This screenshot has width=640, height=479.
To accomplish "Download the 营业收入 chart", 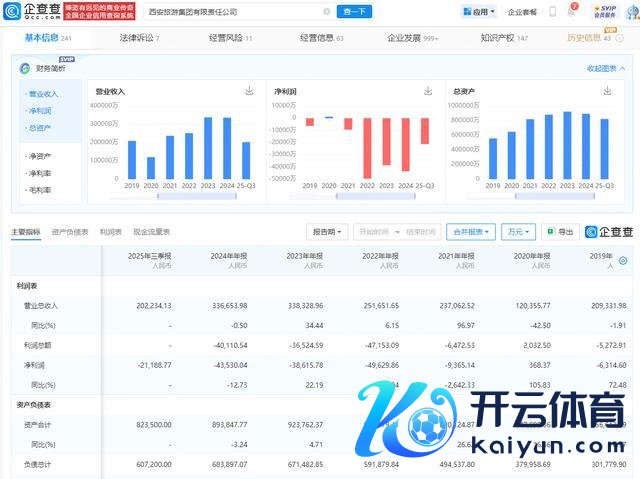I will [x=248, y=90].
